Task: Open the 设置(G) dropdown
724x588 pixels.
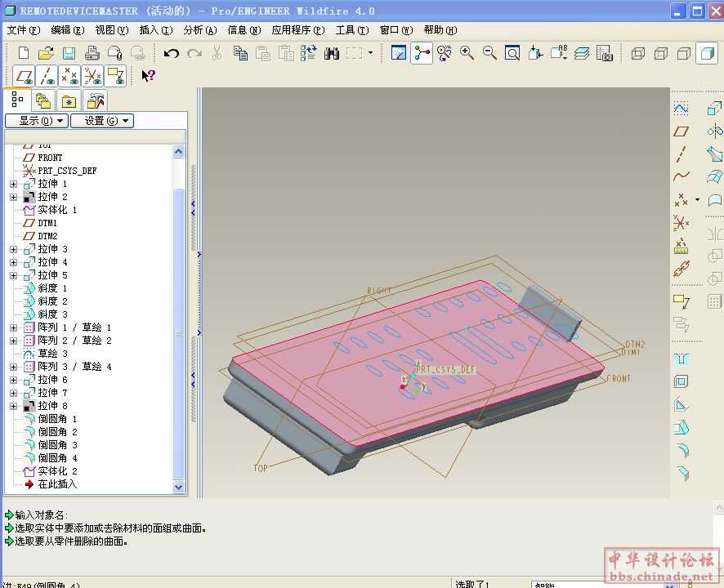Action: point(102,121)
